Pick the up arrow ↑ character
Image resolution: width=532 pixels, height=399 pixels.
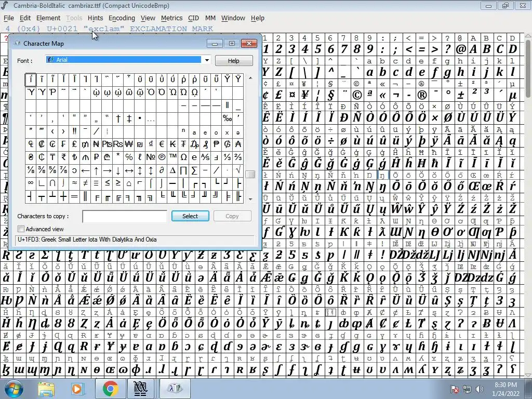[x=96, y=170]
